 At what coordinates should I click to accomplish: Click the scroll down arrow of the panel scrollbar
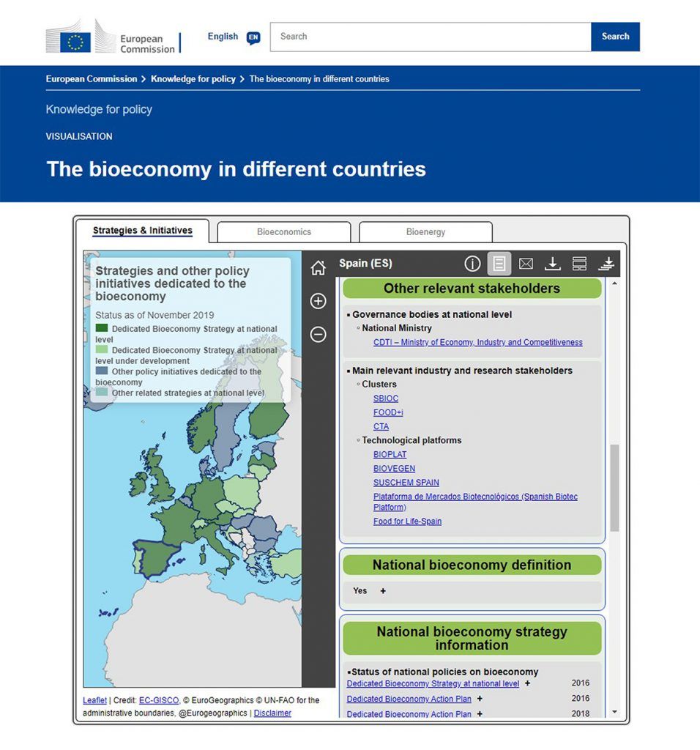614,712
